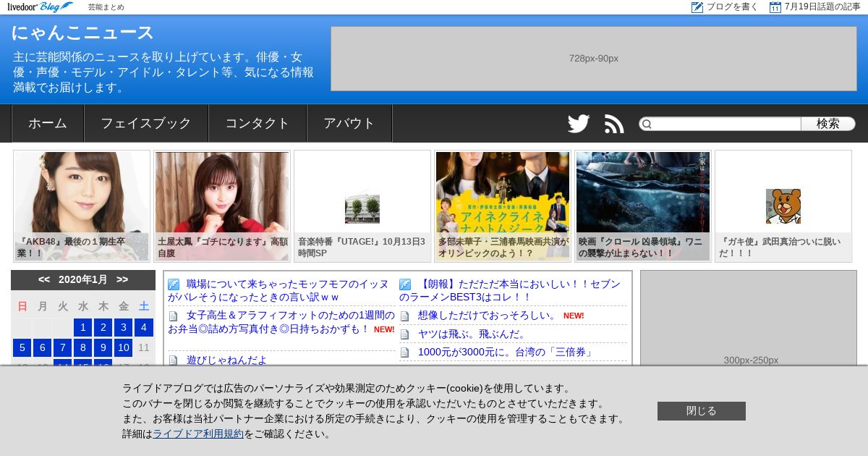Select calendar date 5
Viewport: 868px width, 456px height.
tap(22, 348)
